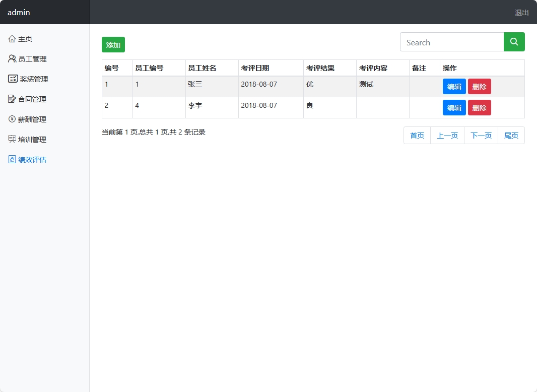Viewport: 537px width, 392px height.
Task: Click the 首页 pagination link
Action: tap(417, 135)
